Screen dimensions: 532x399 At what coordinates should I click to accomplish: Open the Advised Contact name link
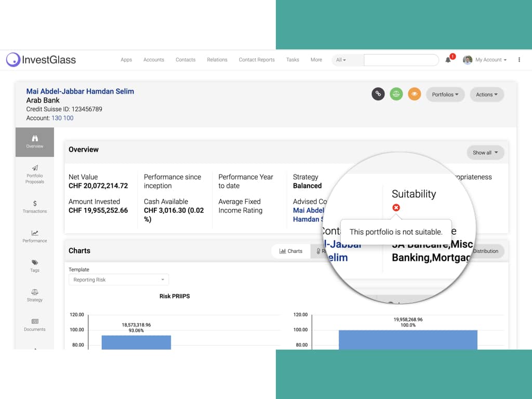[309, 215]
